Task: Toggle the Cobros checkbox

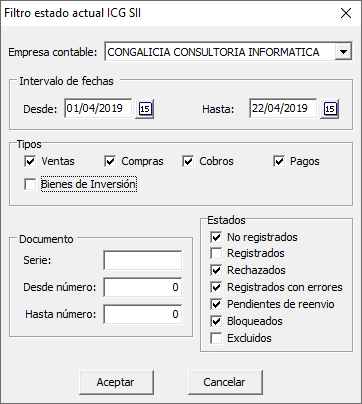Action: 188,161
